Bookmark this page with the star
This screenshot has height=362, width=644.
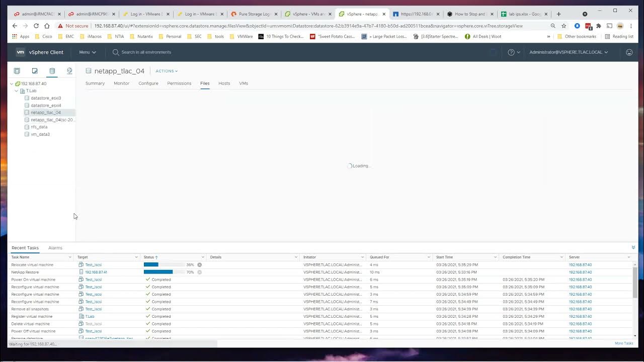[564, 26]
